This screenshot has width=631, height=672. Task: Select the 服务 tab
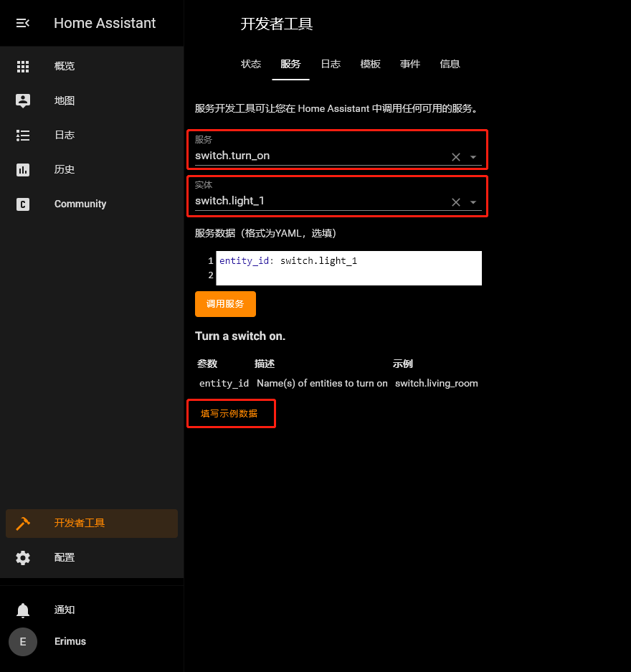point(290,65)
